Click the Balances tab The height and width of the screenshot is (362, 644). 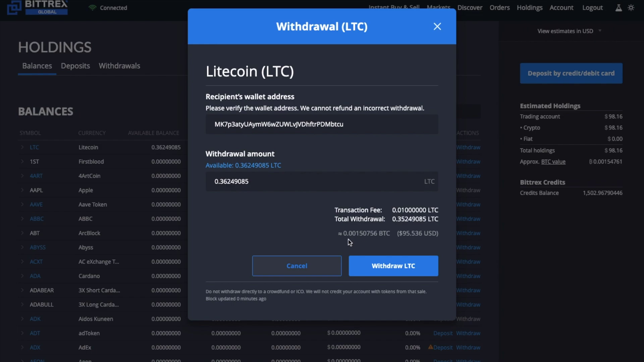[37, 65]
